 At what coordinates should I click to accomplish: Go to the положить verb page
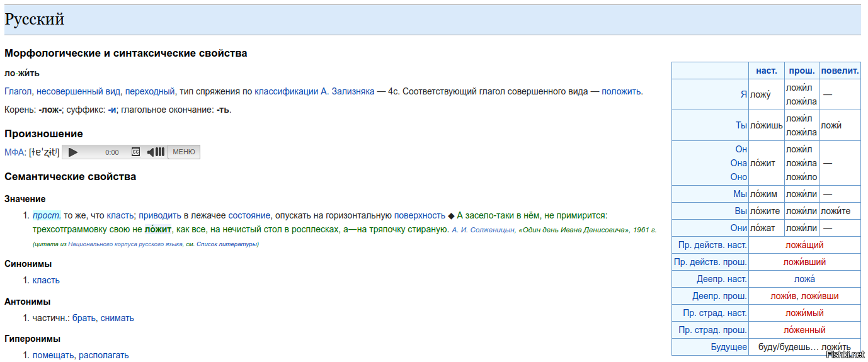point(621,91)
